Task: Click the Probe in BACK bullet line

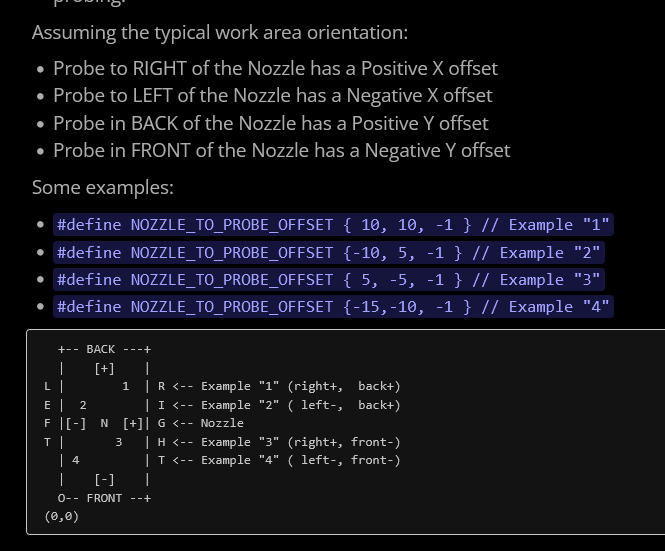Action: [270, 123]
